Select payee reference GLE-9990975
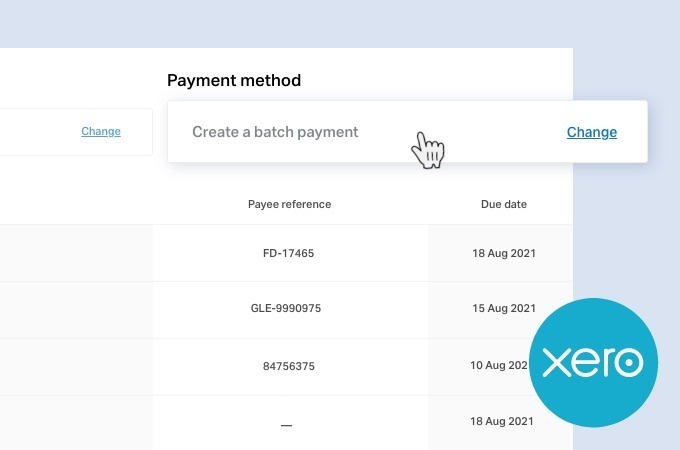 [286, 308]
